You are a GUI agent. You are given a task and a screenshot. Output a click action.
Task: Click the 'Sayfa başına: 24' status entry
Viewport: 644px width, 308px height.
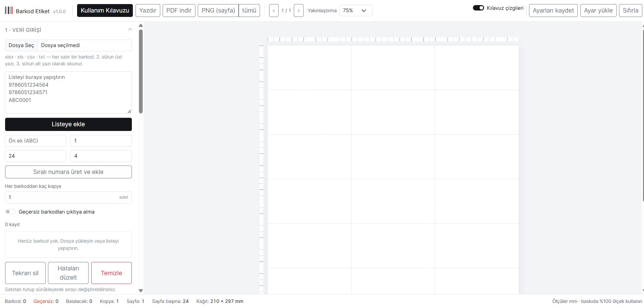pos(170,301)
